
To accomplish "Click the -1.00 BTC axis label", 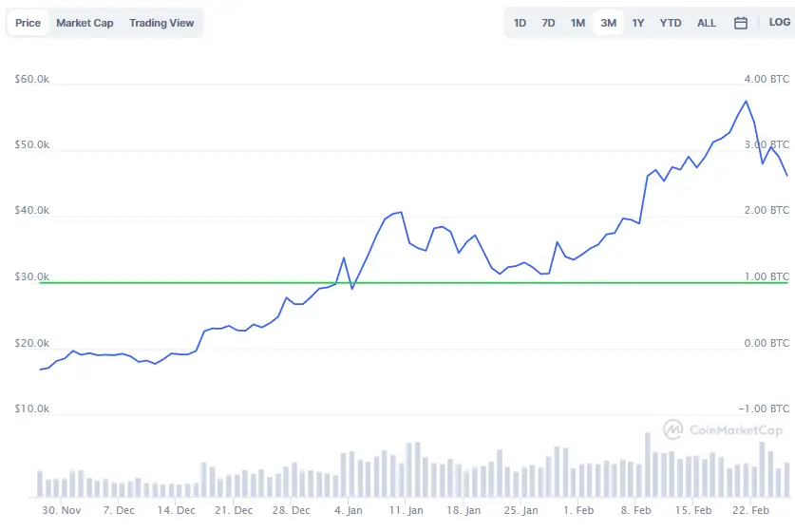I will [x=764, y=408].
